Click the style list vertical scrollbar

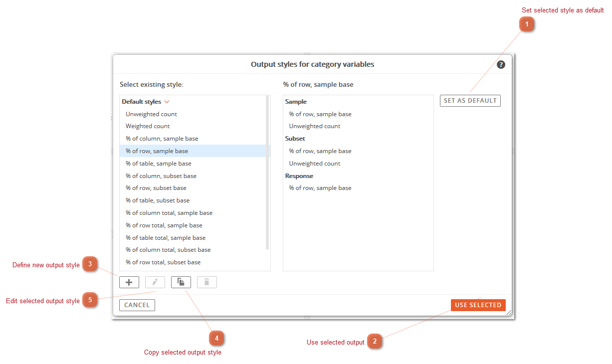coord(267,173)
